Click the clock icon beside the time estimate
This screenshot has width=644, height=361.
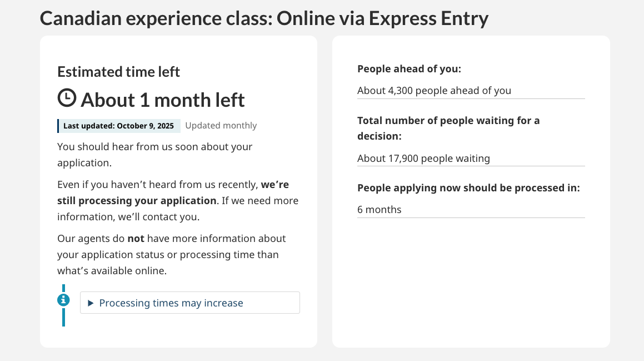[67, 98]
